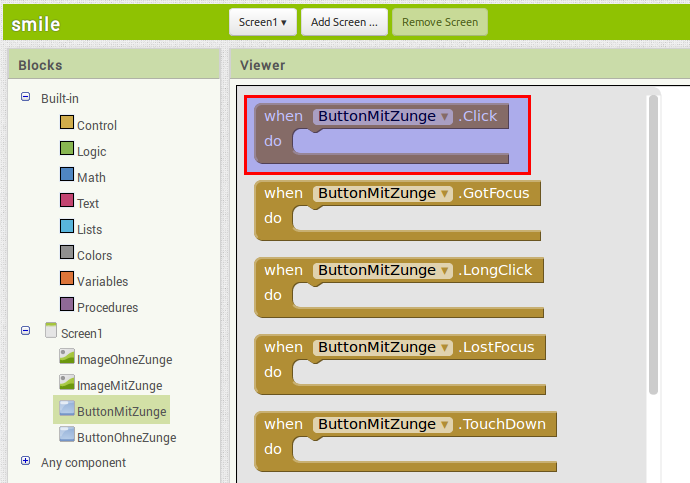
Task: Open the Variables blocks drawer
Action: [67, 279]
